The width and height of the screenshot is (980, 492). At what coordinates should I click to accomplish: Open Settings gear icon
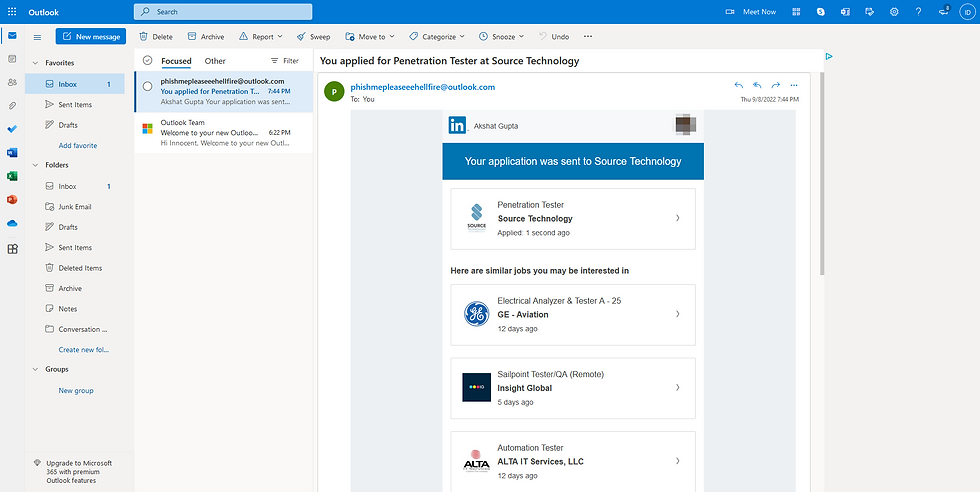894,12
